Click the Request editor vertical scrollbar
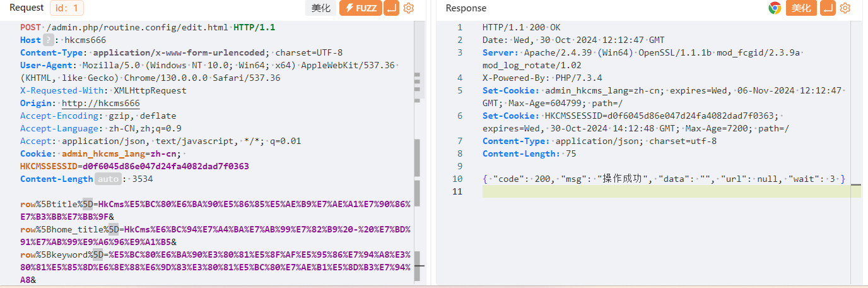The height and width of the screenshot is (288, 868). pyautogui.click(x=417, y=158)
